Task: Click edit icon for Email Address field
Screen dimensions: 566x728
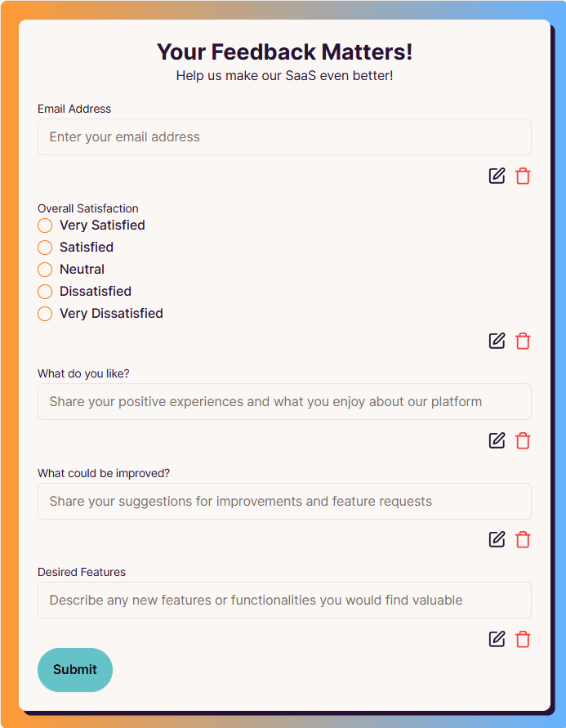Action: pyautogui.click(x=497, y=176)
